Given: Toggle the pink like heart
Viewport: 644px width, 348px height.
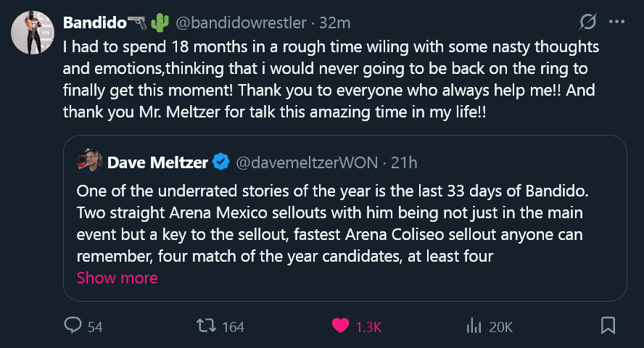Looking at the screenshot, I should click(x=340, y=326).
